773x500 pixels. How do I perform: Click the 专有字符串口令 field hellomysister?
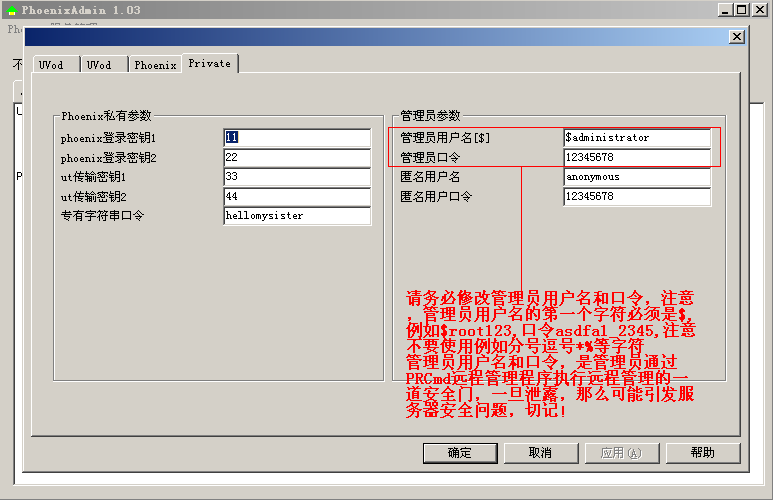click(x=297, y=216)
